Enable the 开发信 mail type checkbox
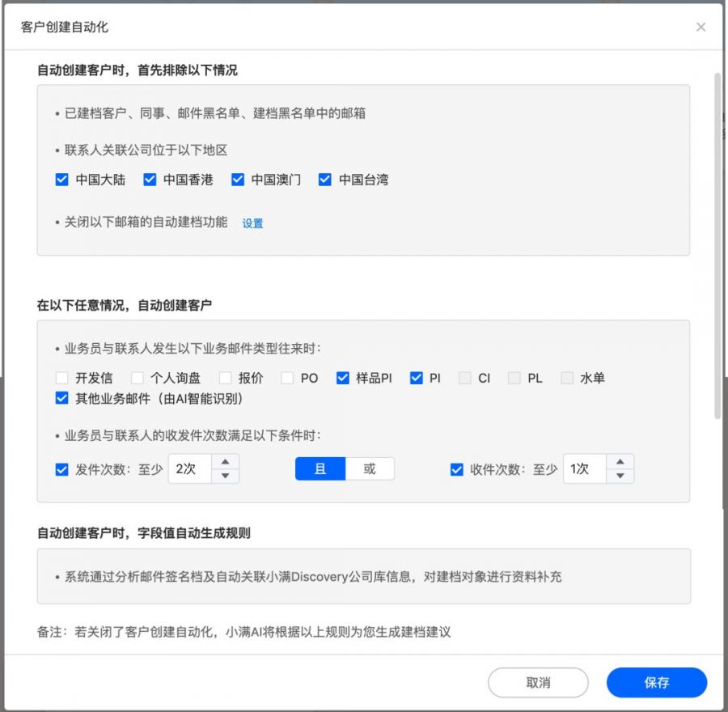This screenshot has height=712, width=728. pyautogui.click(x=61, y=378)
